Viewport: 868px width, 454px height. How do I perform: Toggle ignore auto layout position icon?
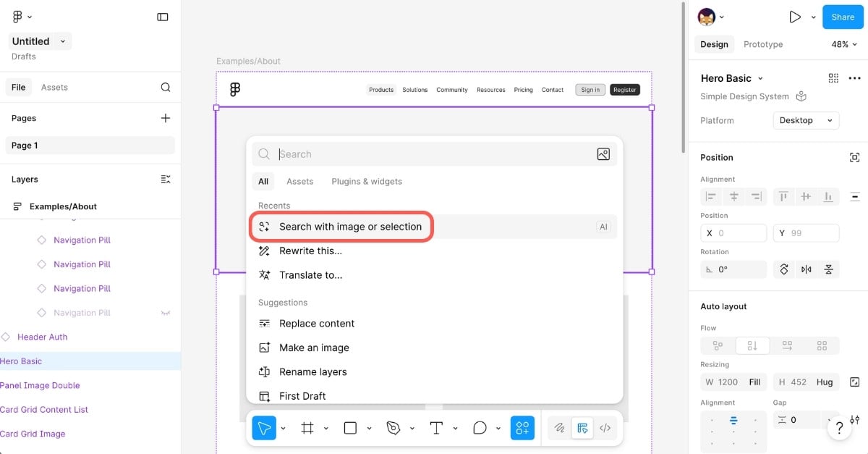coord(854,157)
